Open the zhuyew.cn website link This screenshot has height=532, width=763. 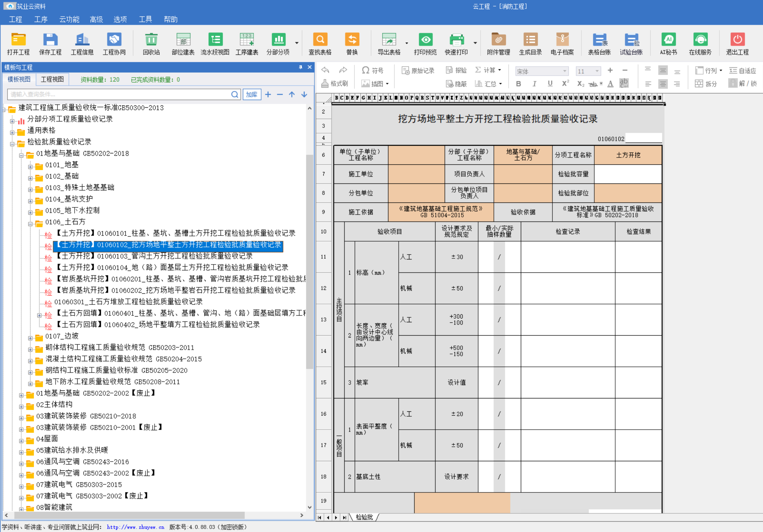[x=135, y=527]
